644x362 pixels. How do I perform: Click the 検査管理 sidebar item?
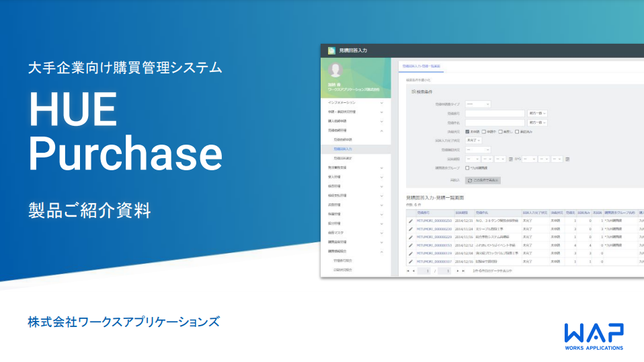(x=356, y=186)
